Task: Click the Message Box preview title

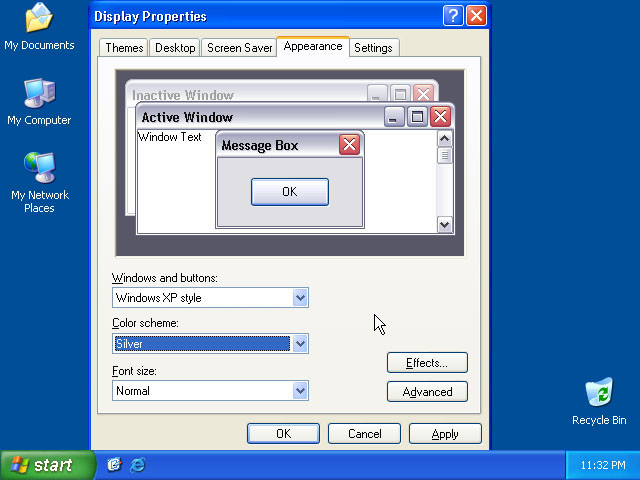Action: pyautogui.click(x=260, y=145)
